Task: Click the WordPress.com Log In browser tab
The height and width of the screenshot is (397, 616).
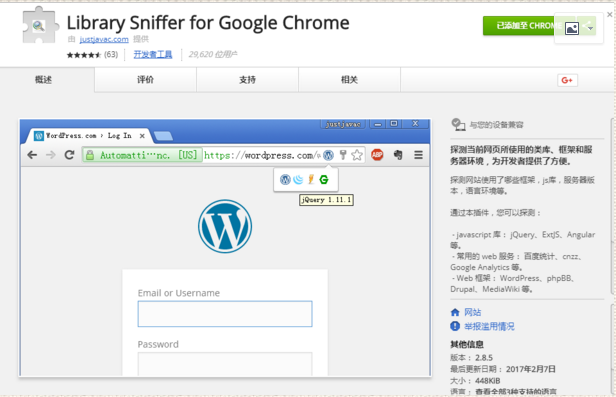Action: (x=88, y=136)
